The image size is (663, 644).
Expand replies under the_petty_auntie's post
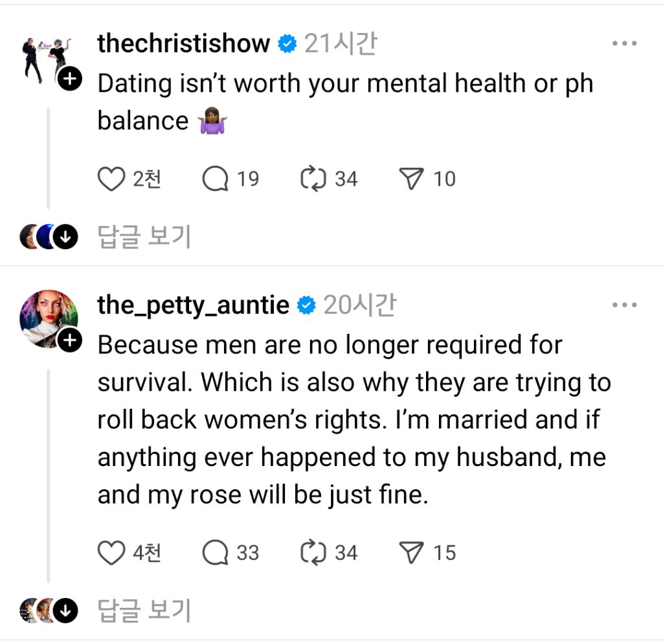coord(144,610)
